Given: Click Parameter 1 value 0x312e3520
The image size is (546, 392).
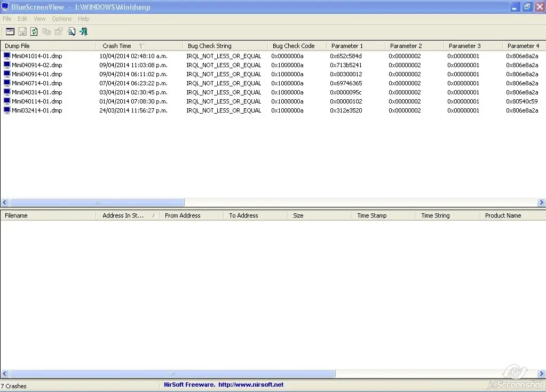Looking at the screenshot, I should 346,110.
